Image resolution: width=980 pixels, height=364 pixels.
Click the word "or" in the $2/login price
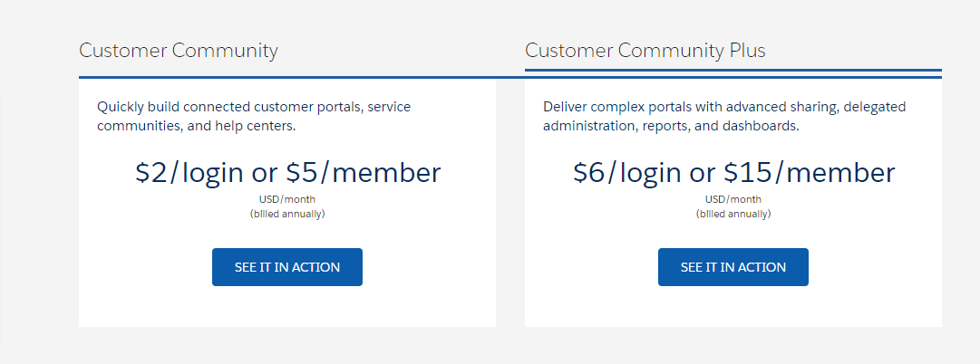point(267,172)
